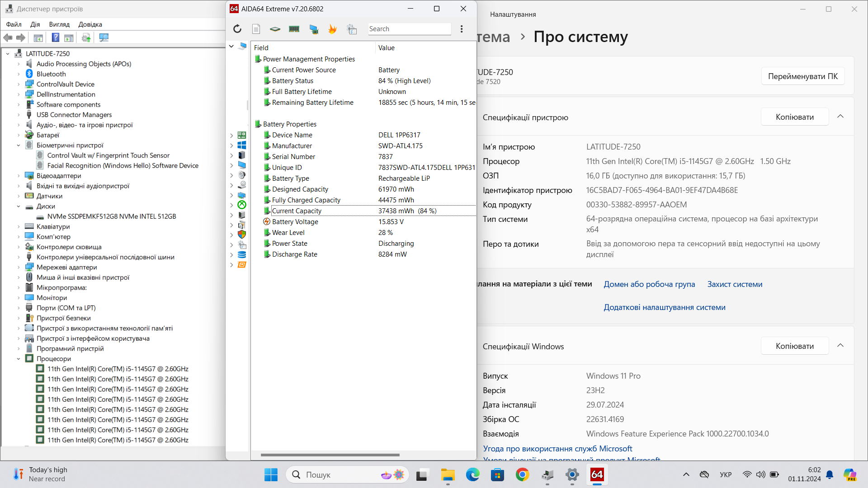868x488 pixels.
Task: Select the Windows logo Operating System category icon
Action: click(x=242, y=145)
